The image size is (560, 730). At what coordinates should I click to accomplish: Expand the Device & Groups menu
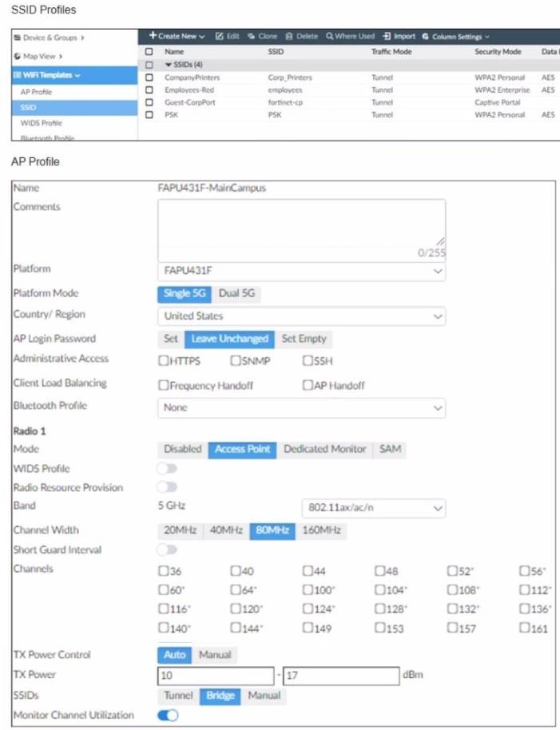[48, 37]
